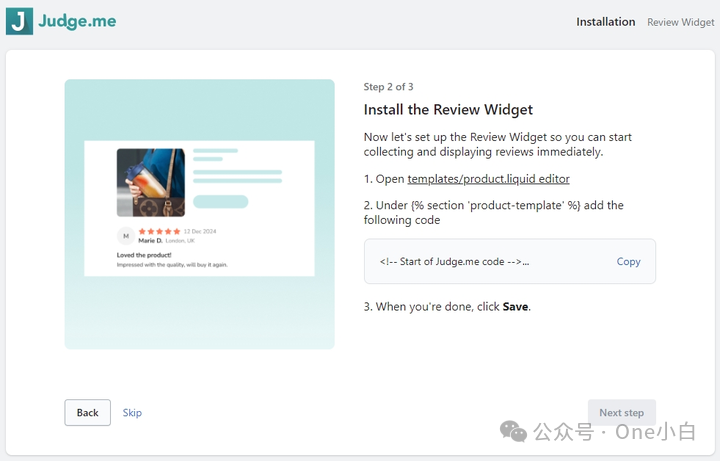Click the reviewer avatar circle labeled M
This screenshot has height=461, width=720.
[125, 236]
